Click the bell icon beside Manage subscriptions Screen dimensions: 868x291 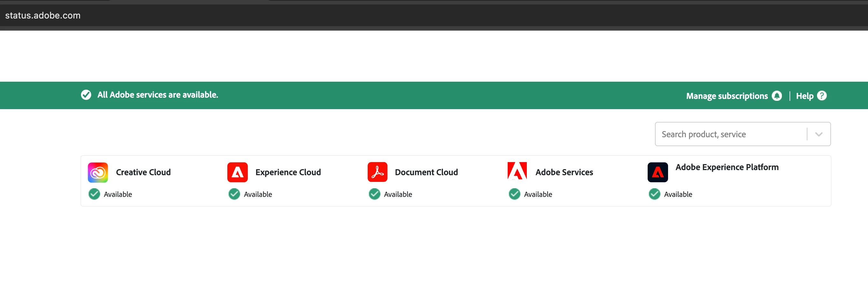[776, 96]
